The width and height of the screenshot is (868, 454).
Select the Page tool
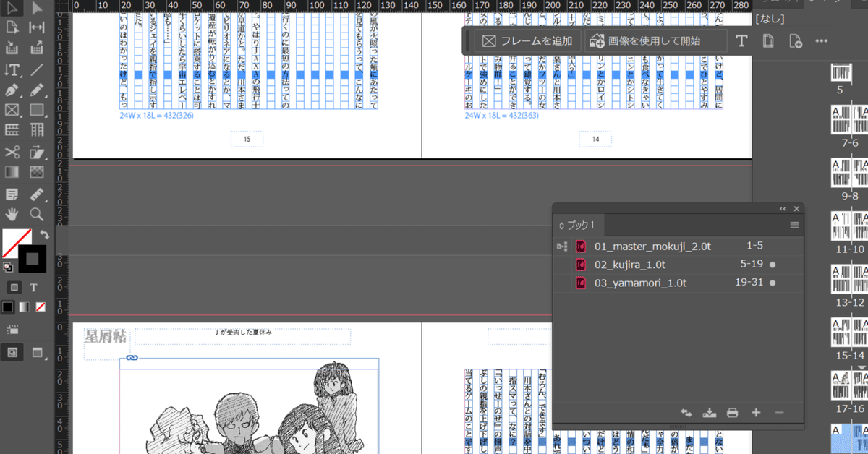(x=12, y=28)
